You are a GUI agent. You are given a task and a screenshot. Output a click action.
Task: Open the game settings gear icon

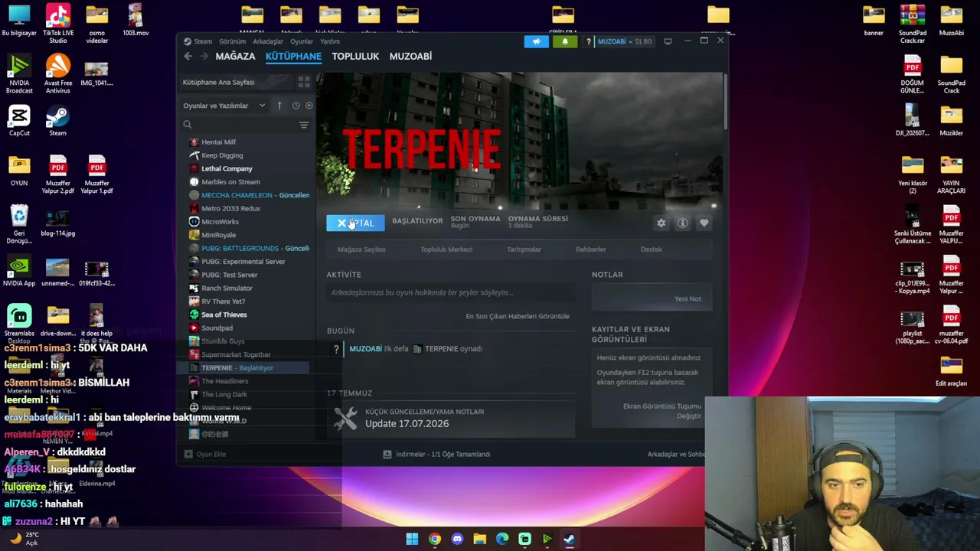click(x=661, y=223)
